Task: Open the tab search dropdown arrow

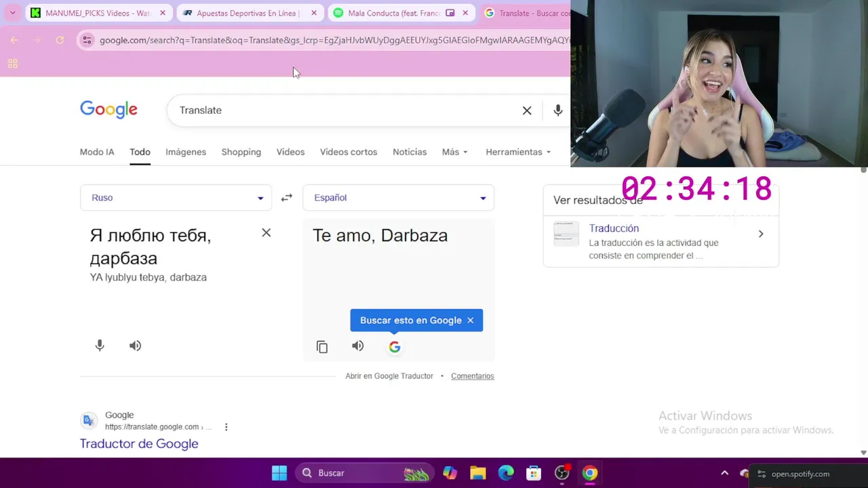Action: (12, 13)
